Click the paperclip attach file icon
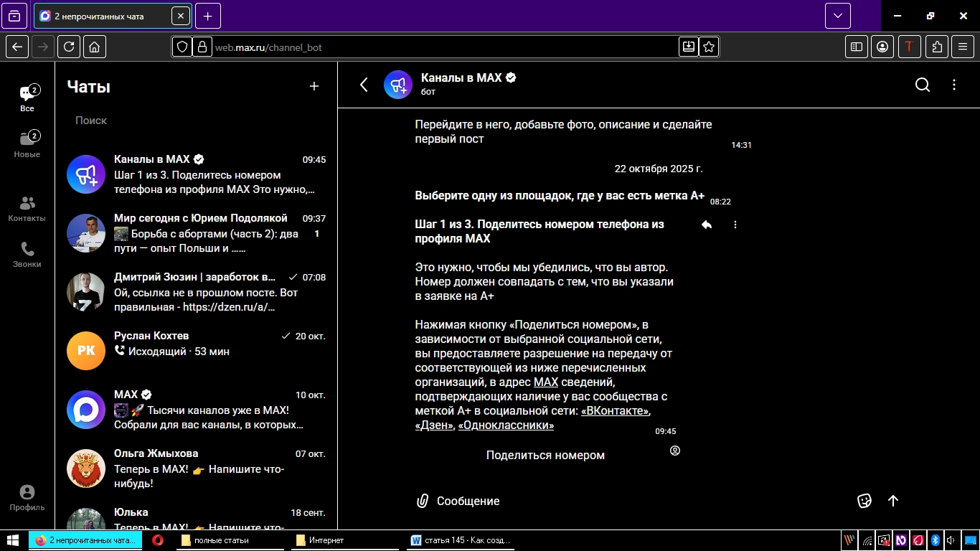This screenshot has width=980, height=551. (423, 501)
